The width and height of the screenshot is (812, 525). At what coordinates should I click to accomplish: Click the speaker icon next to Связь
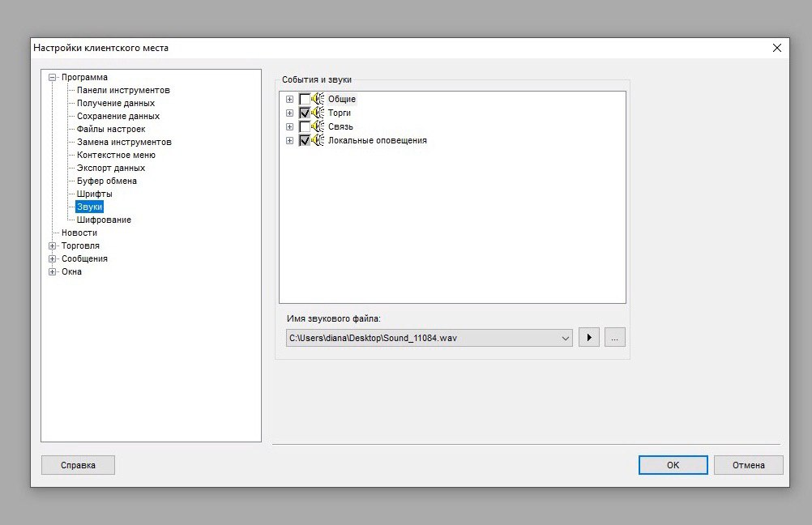pyautogui.click(x=318, y=126)
